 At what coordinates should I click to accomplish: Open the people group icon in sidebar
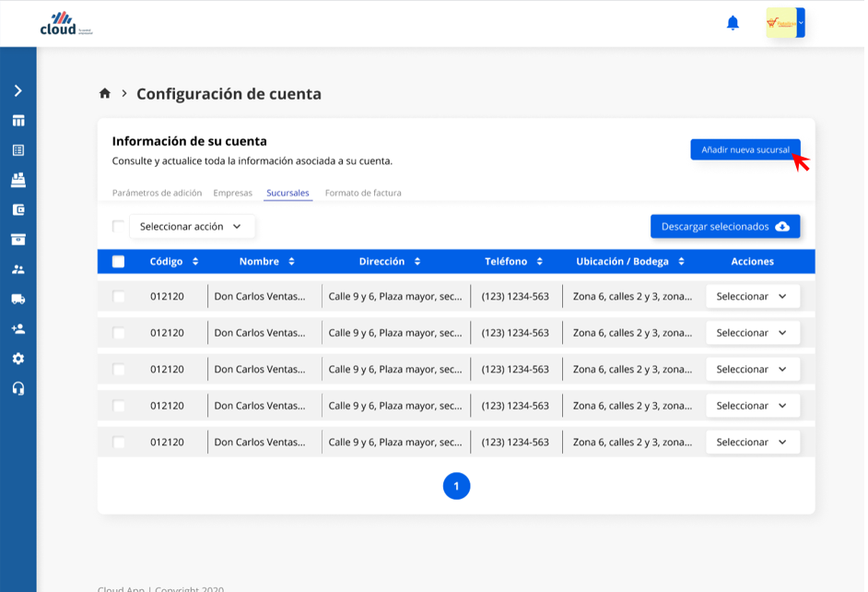pos(18,269)
